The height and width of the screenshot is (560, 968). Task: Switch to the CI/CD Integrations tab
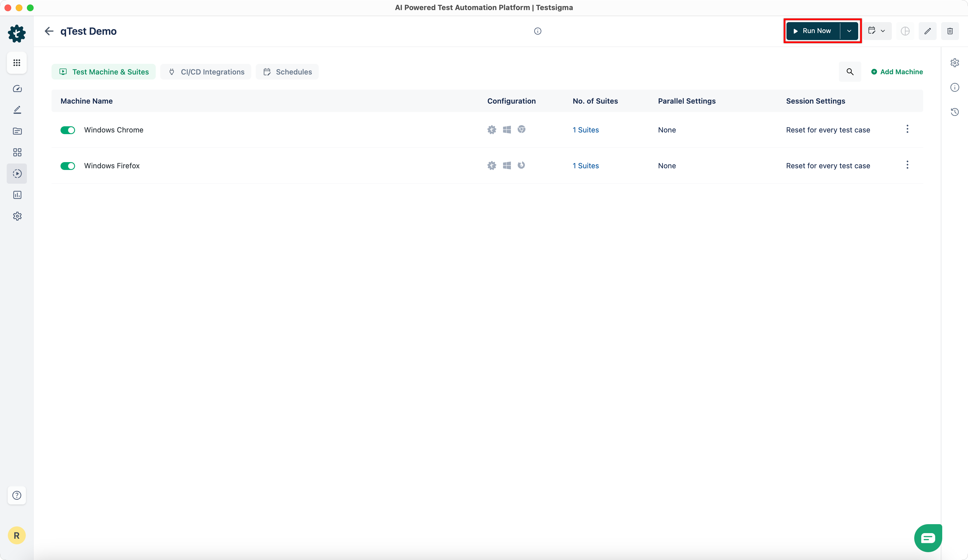(206, 72)
